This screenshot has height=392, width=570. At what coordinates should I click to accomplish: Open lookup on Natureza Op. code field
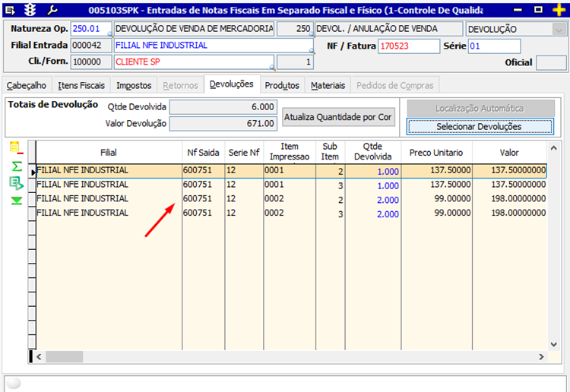[x=109, y=35]
